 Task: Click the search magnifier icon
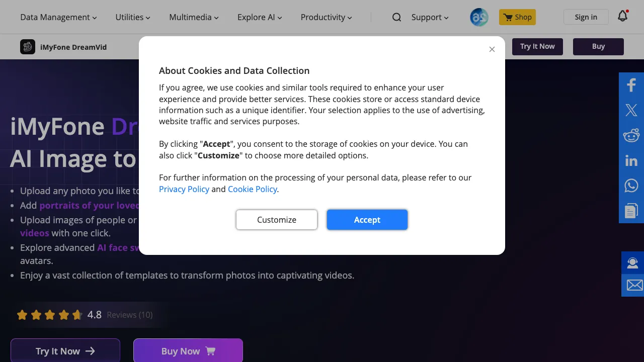(396, 17)
